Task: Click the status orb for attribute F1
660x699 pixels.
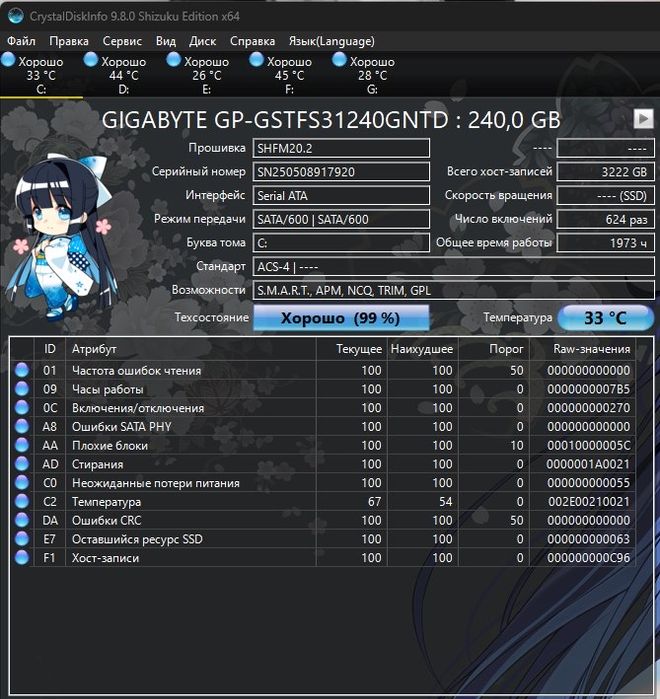Action: [22, 557]
